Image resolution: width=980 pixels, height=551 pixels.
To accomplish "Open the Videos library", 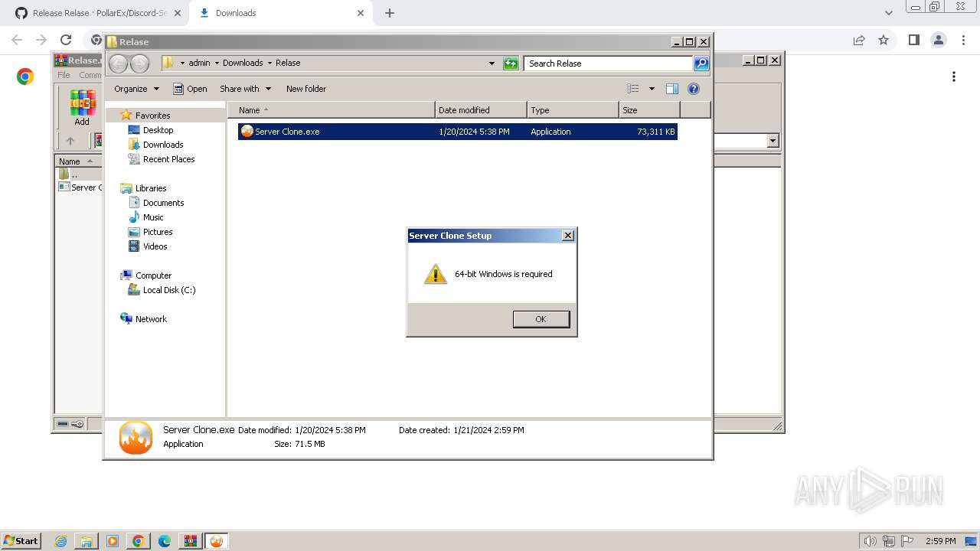I will click(155, 246).
